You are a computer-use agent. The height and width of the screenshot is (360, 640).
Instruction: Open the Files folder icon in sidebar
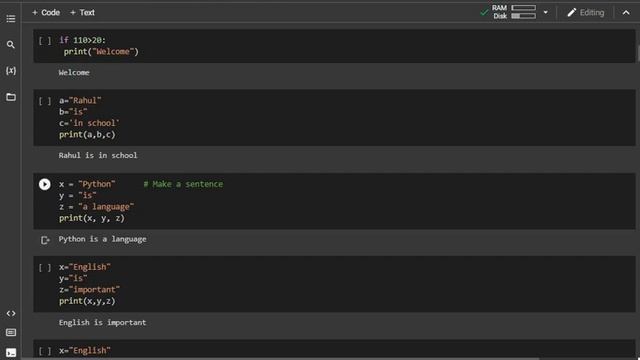(x=11, y=97)
